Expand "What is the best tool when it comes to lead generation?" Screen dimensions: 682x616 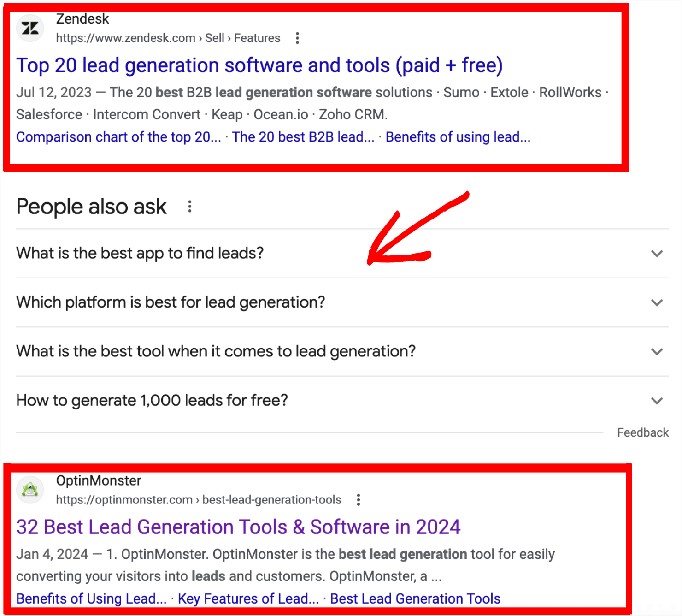pyautogui.click(x=656, y=351)
